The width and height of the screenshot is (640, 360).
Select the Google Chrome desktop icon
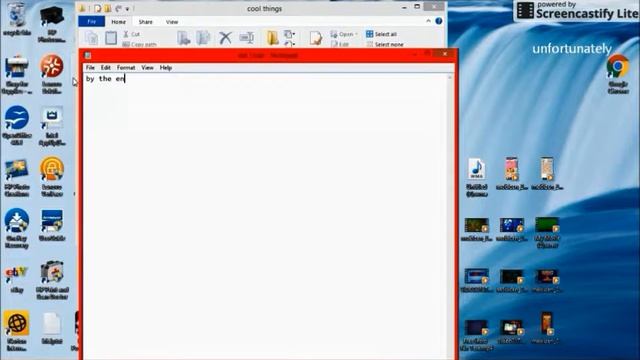618,75
